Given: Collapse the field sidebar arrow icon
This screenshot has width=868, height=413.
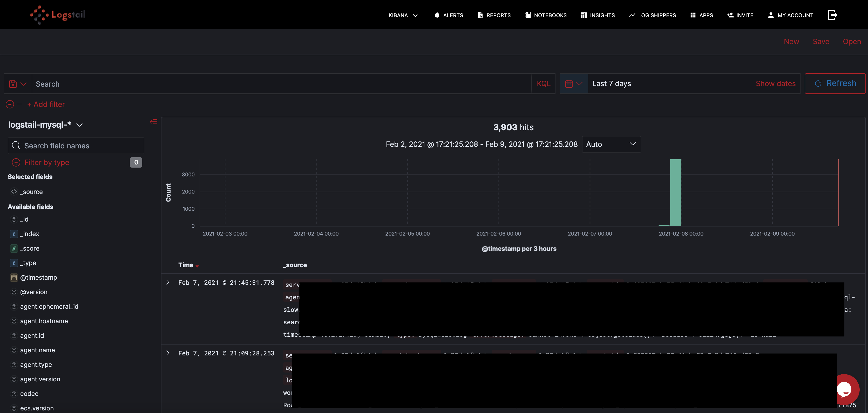Looking at the screenshot, I should [x=154, y=122].
